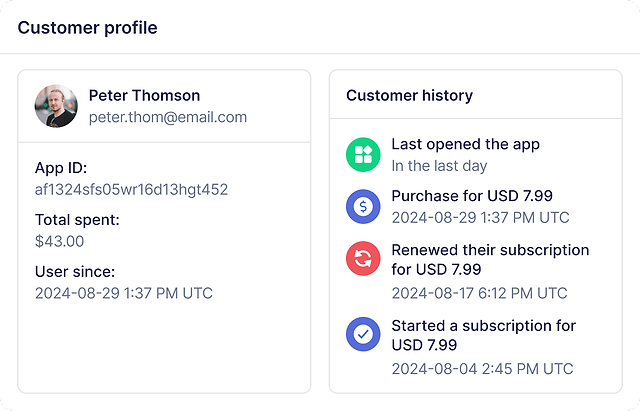Click the blue checkmark subscription started icon

click(363, 334)
